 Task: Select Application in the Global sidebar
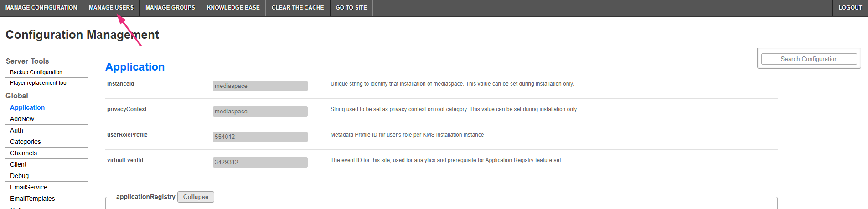click(27, 107)
